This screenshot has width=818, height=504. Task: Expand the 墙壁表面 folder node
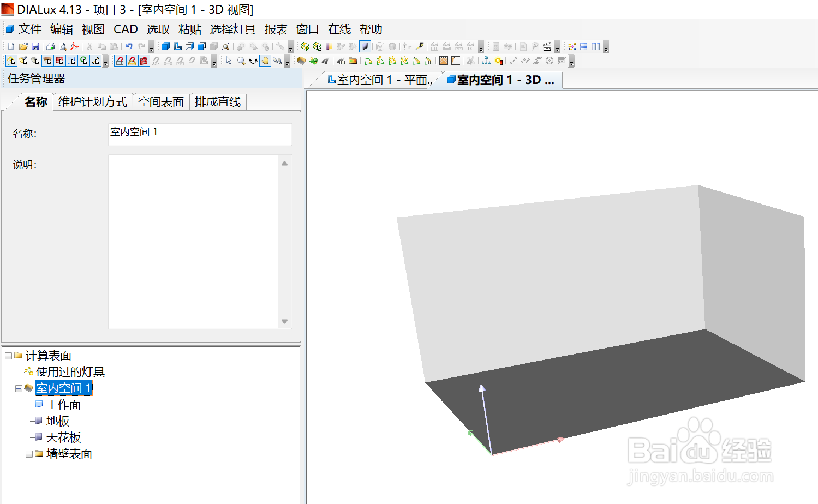pyautogui.click(x=29, y=454)
